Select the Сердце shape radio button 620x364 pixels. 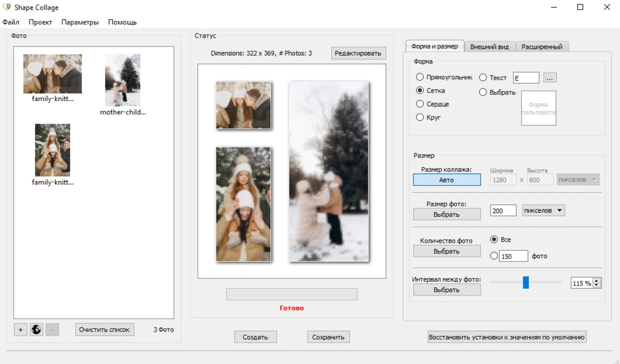pyautogui.click(x=420, y=104)
